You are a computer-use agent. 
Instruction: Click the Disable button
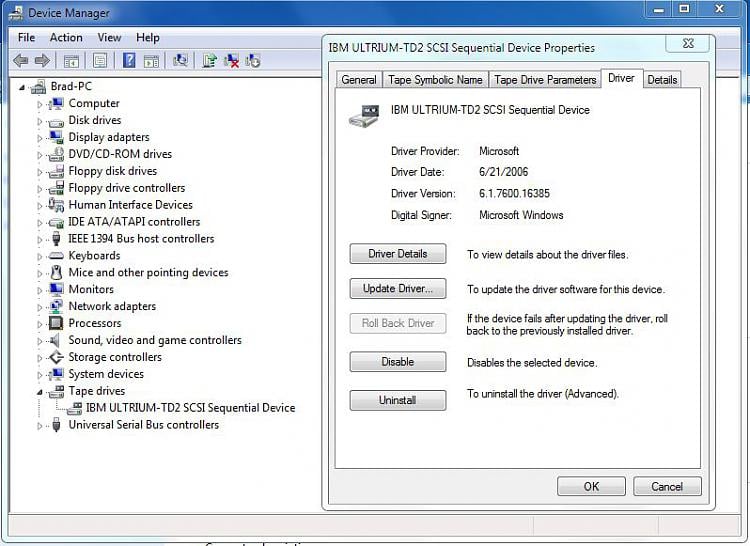click(x=398, y=361)
